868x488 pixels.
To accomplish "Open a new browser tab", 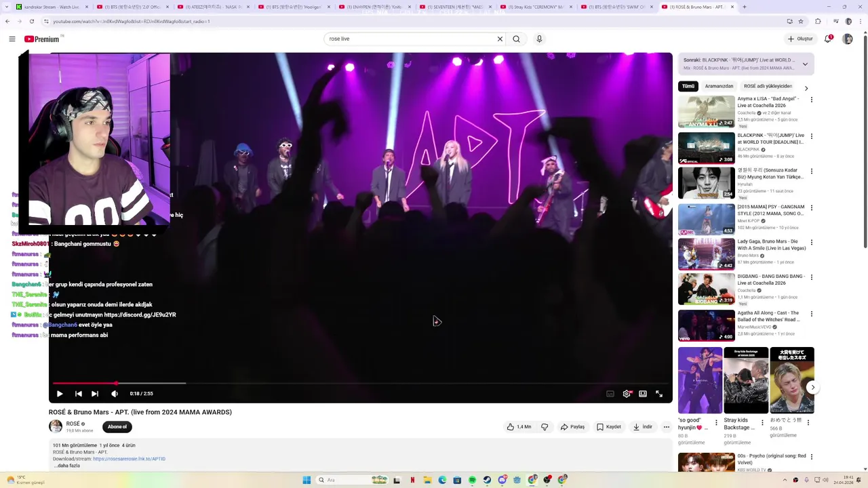I will (744, 7).
